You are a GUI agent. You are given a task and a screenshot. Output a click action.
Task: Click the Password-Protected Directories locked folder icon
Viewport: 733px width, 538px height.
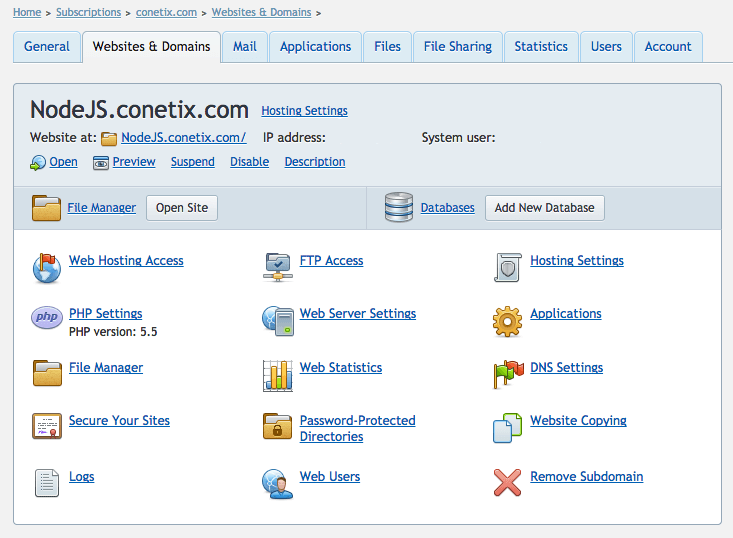tap(278, 426)
